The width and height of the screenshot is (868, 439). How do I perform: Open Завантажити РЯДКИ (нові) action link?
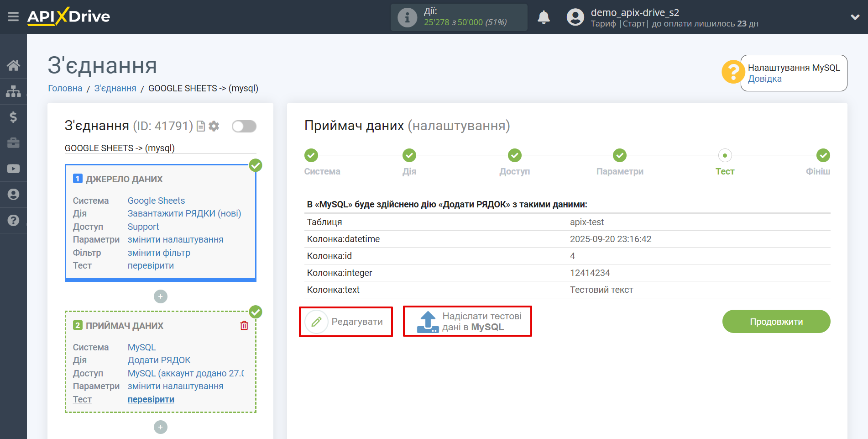pos(184,213)
